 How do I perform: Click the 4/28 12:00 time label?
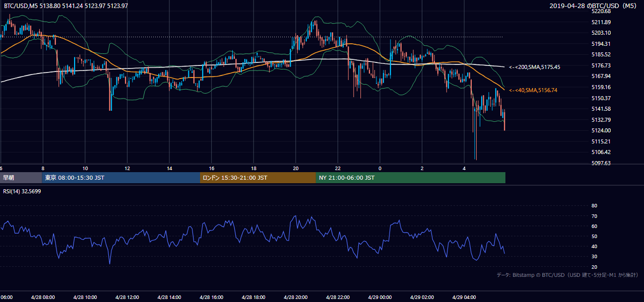pos(127,297)
